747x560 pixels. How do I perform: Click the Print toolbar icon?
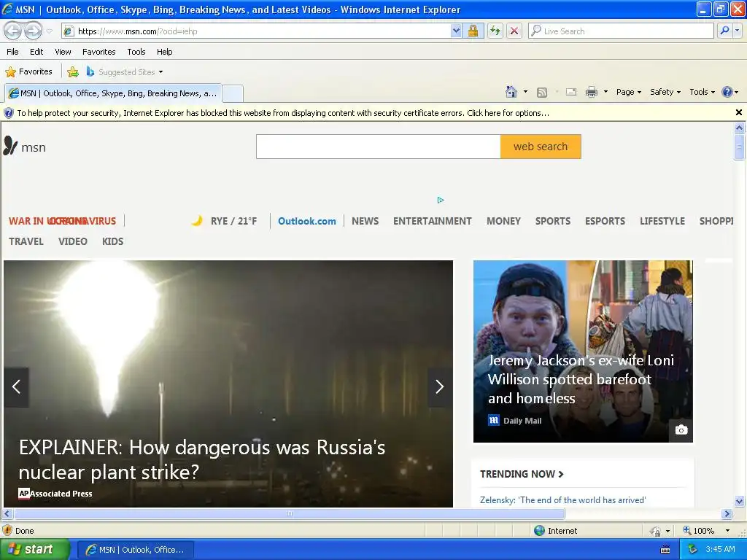point(591,92)
